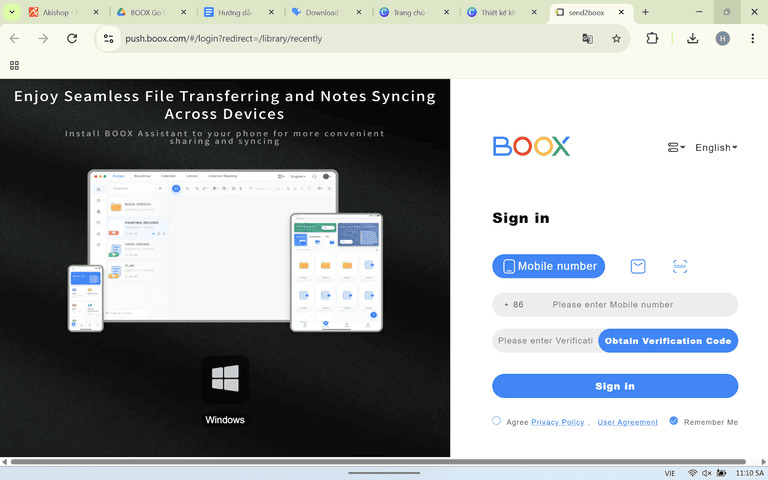Close the Akishop tab
This screenshot has height=480, width=768.
point(96,12)
